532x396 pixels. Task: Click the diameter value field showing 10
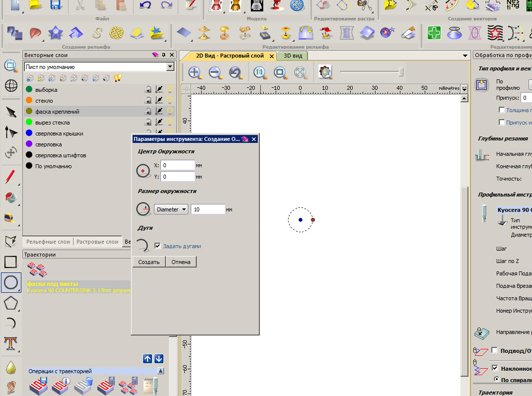208,209
